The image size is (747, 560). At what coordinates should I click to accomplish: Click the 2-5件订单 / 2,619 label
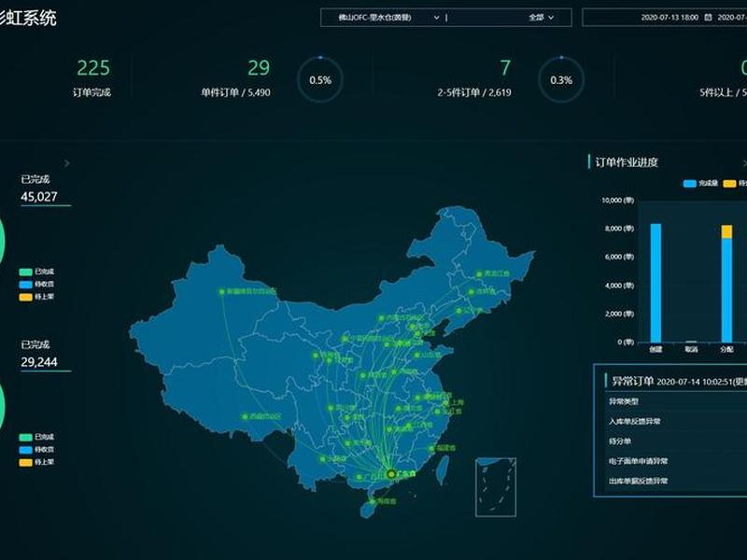click(x=474, y=92)
